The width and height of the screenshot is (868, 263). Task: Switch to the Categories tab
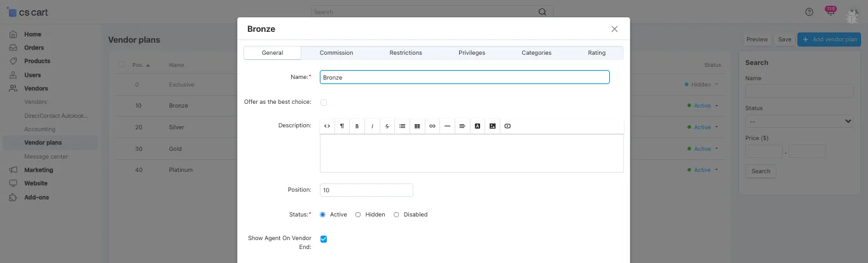(x=537, y=53)
